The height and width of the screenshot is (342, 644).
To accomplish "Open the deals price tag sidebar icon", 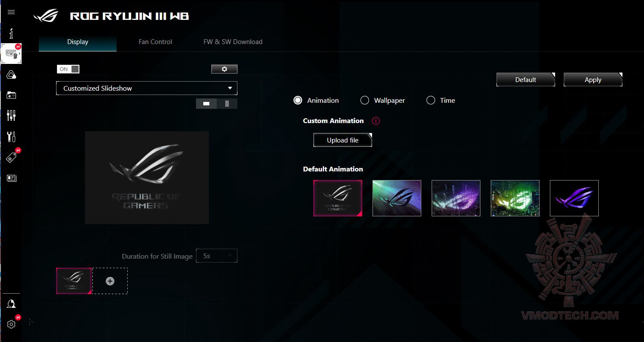I will 12,158.
